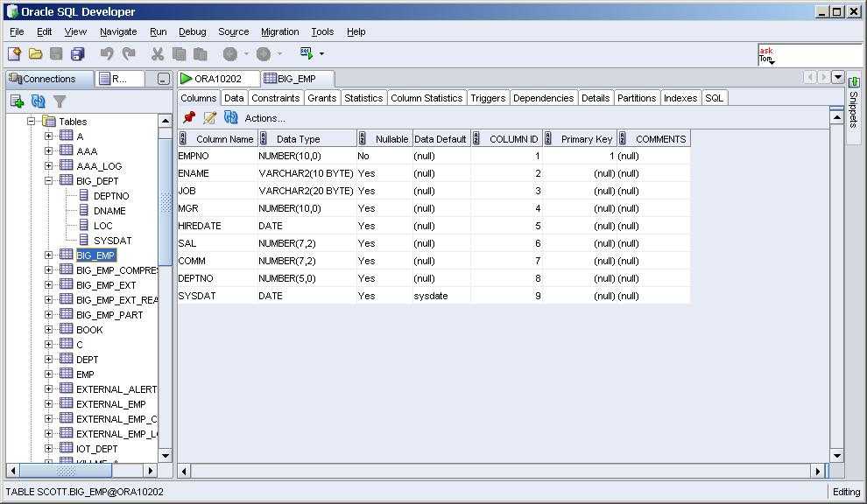Select the Undo toolbar icon
Screen dimensions: 867x504
(106, 54)
